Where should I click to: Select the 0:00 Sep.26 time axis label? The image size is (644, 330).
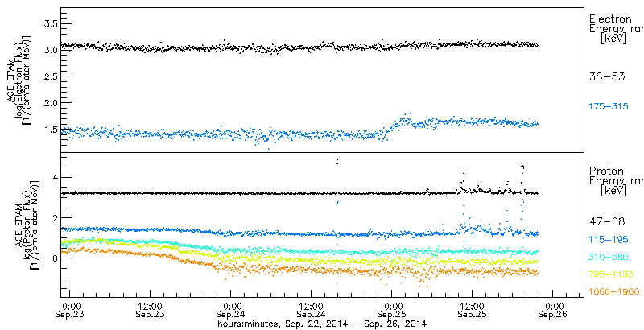(552, 310)
